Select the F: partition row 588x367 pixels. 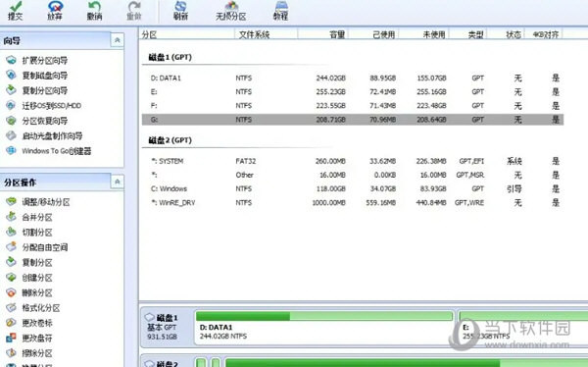point(353,106)
